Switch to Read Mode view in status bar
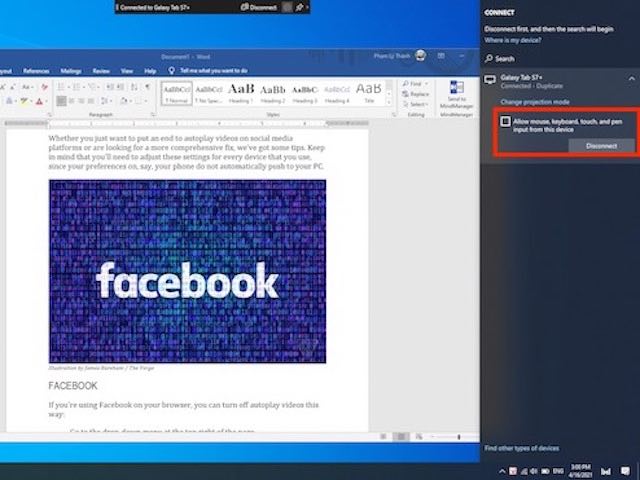This screenshot has width=640, height=480. [x=383, y=437]
